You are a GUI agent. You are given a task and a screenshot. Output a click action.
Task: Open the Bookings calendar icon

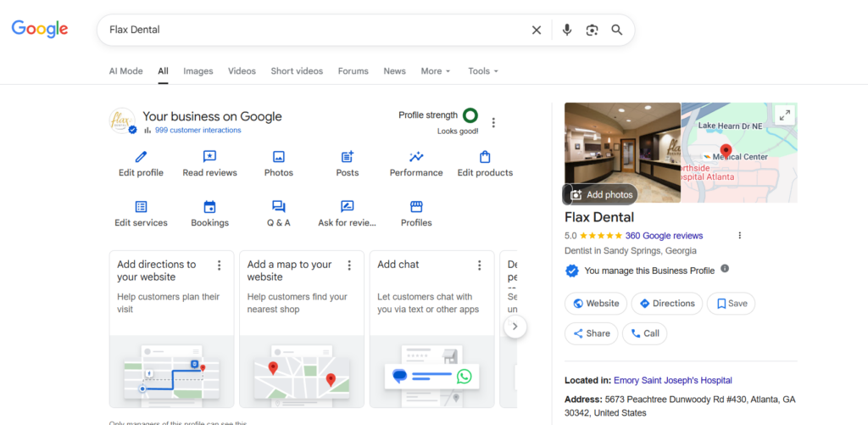209,207
